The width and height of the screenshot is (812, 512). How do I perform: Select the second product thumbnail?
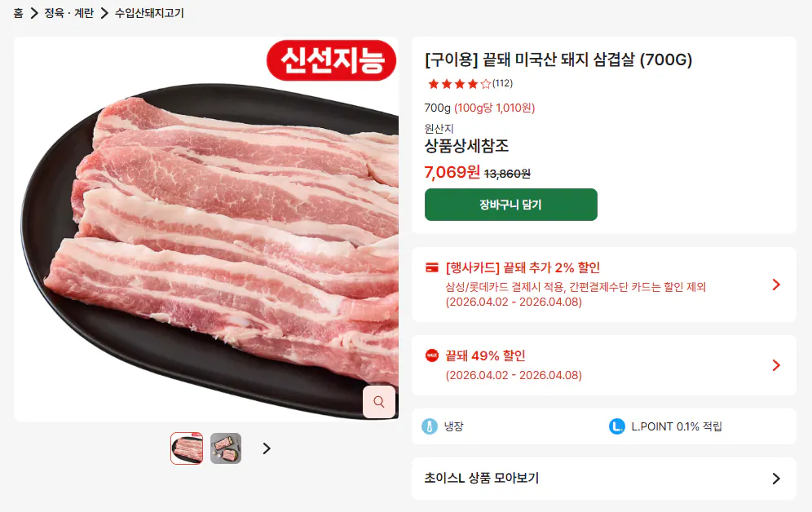click(x=226, y=448)
